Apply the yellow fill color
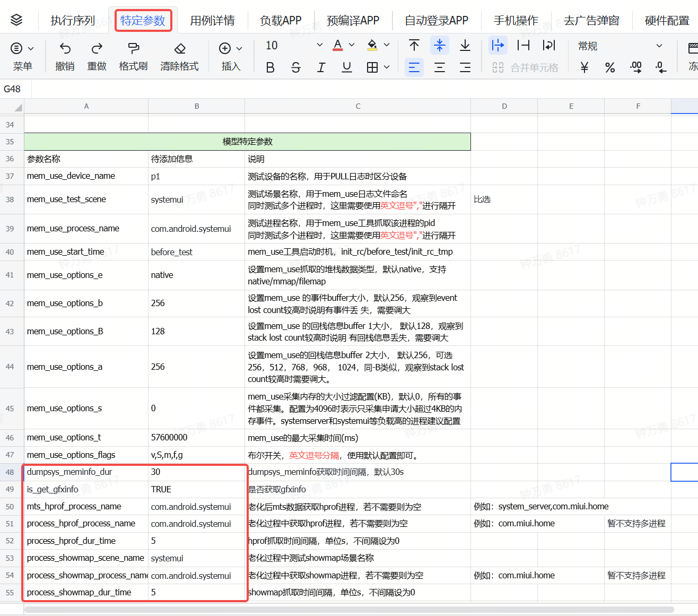This screenshot has height=616, width=698. tap(372, 45)
